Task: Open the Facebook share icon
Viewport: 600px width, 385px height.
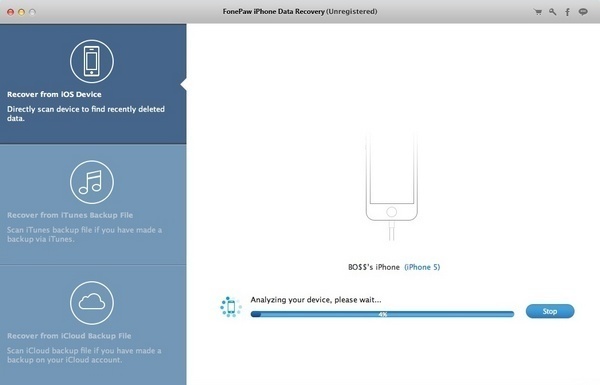Action: click(x=567, y=12)
